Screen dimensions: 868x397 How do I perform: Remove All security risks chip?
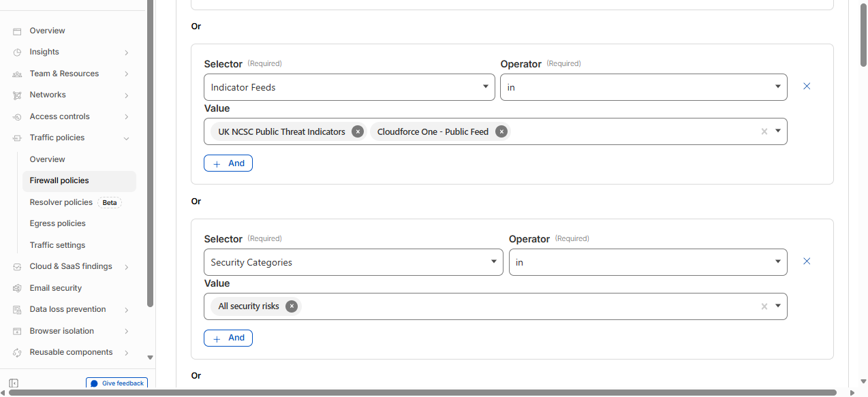(292, 306)
